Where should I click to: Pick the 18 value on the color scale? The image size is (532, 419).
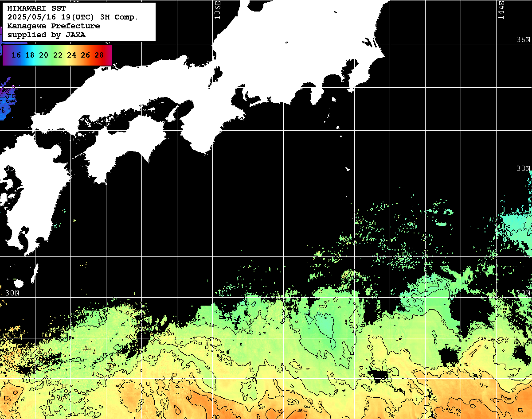pos(30,55)
